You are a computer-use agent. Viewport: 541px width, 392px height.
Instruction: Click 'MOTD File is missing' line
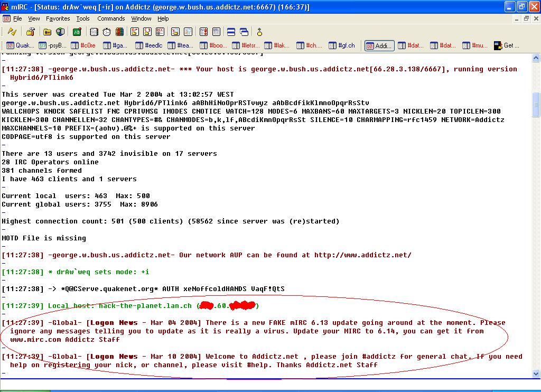click(x=44, y=238)
